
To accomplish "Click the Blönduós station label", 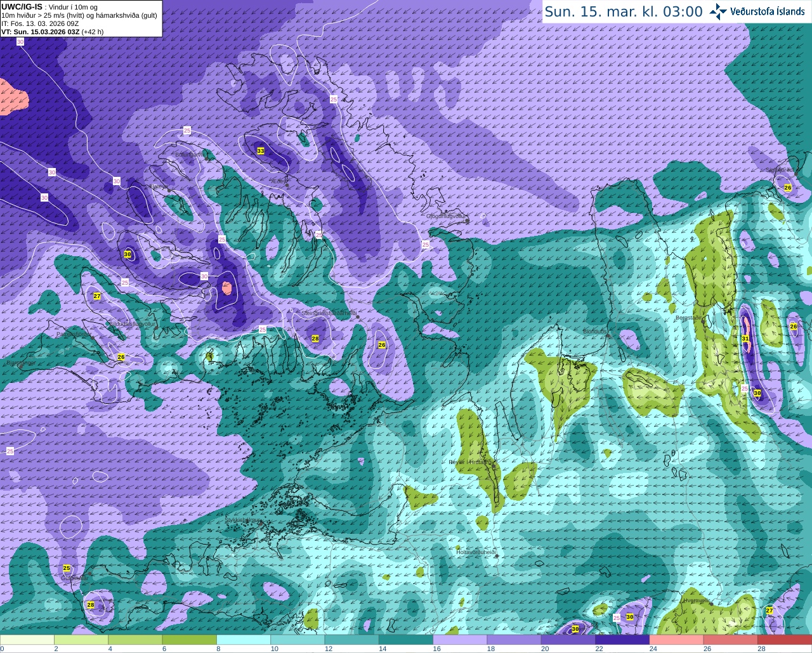I will [x=595, y=331].
